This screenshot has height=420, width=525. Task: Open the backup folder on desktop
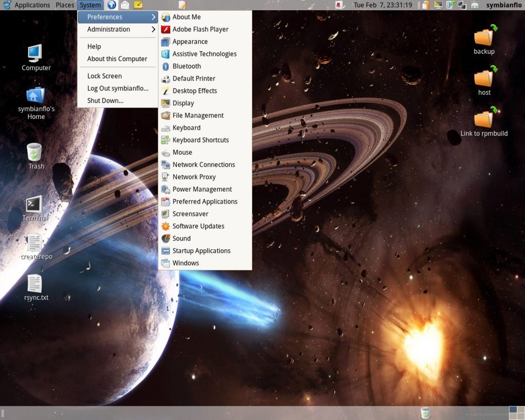tap(483, 37)
